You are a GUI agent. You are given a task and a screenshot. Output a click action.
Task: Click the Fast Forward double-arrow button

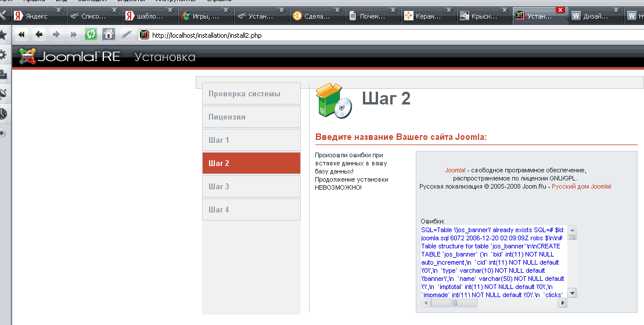(x=74, y=34)
